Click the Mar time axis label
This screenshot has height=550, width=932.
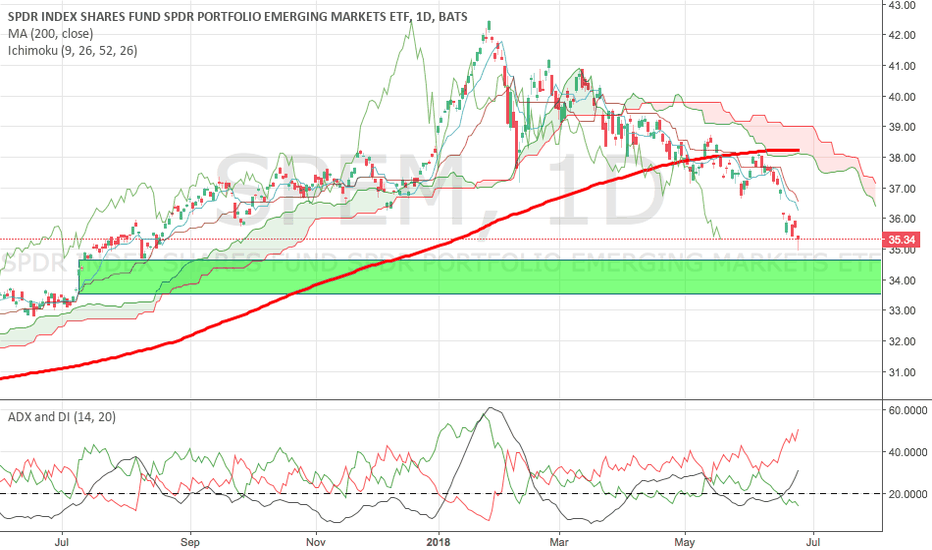559,542
